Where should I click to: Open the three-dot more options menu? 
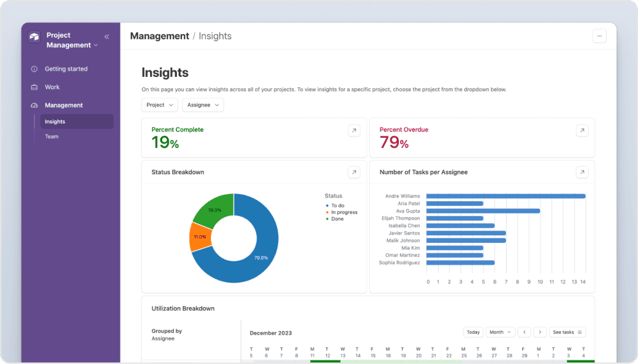599,36
